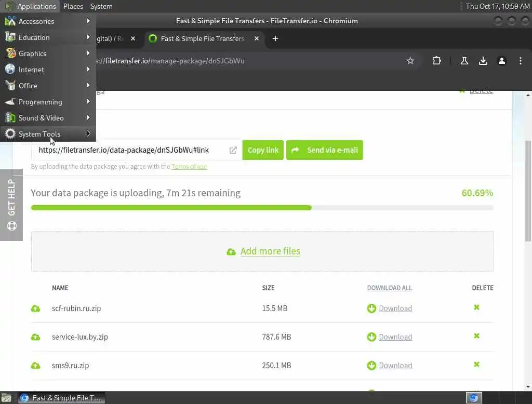Click cloud upload icon beside service-lux.by.zip
Screen dimensions: 532x404
36,337
